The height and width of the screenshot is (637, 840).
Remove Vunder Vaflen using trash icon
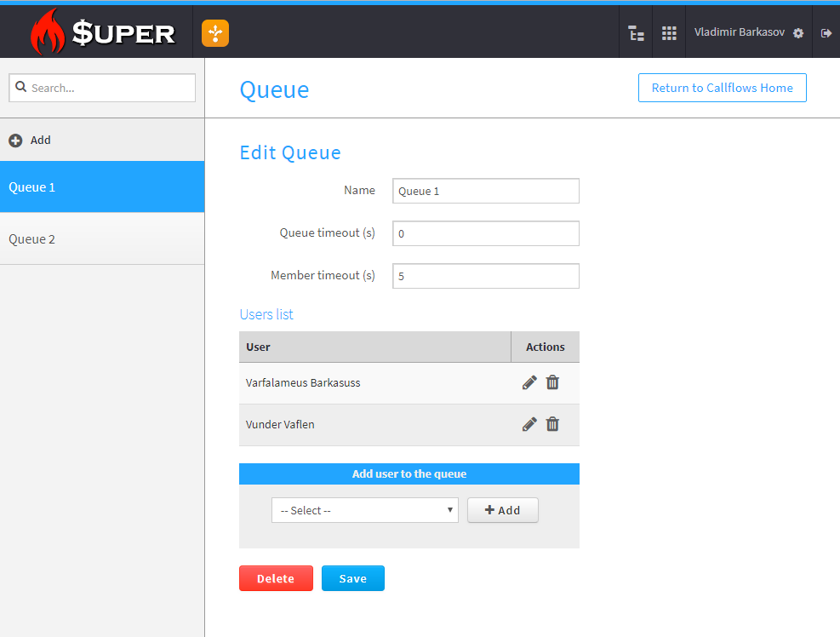tap(552, 424)
